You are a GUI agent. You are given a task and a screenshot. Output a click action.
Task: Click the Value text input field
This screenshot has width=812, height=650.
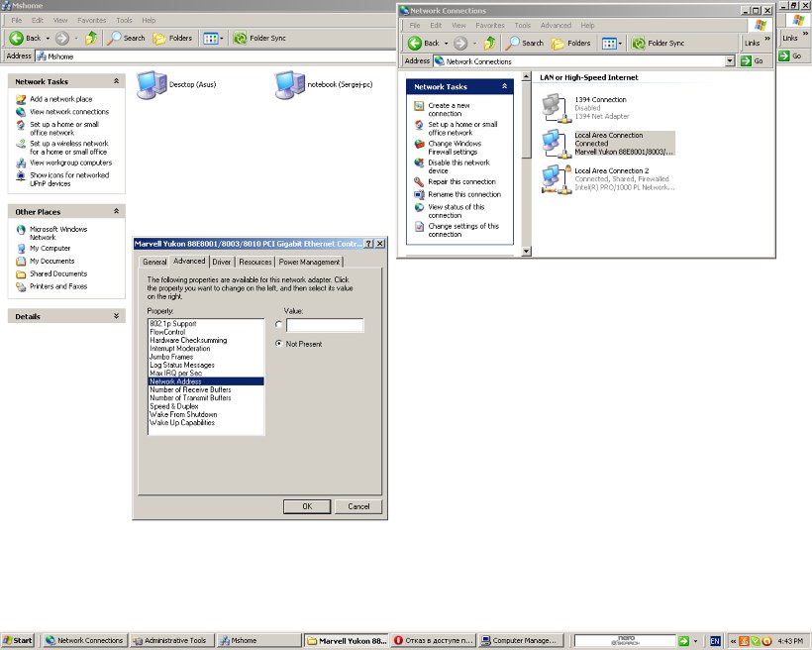pos(325,325)
